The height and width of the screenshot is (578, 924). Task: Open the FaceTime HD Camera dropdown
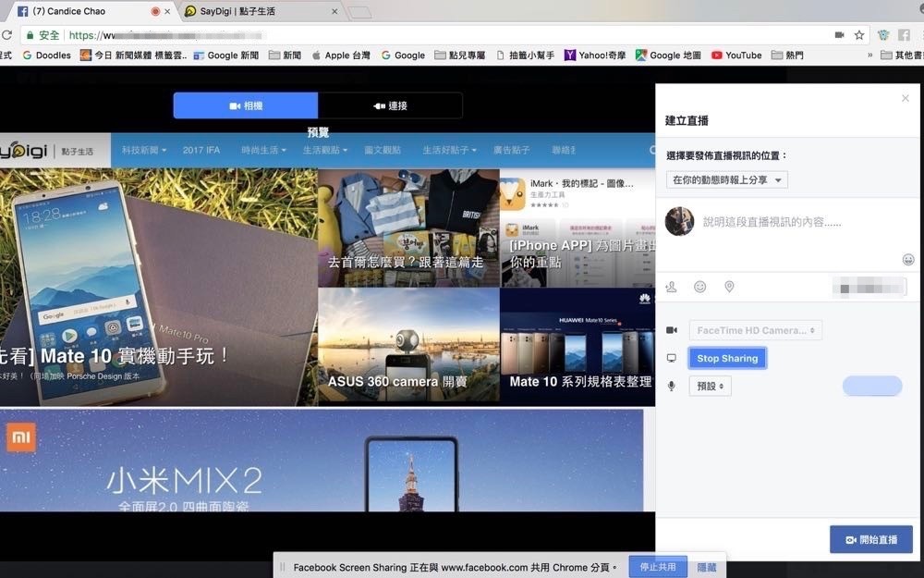(755, 330)
